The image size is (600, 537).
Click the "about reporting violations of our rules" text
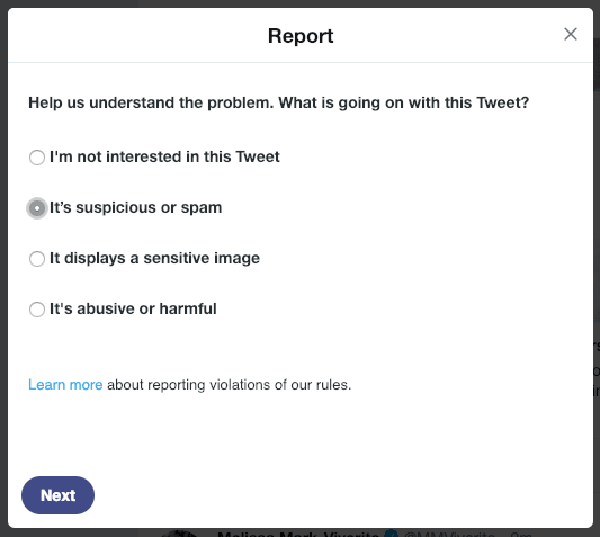[229, 385]
